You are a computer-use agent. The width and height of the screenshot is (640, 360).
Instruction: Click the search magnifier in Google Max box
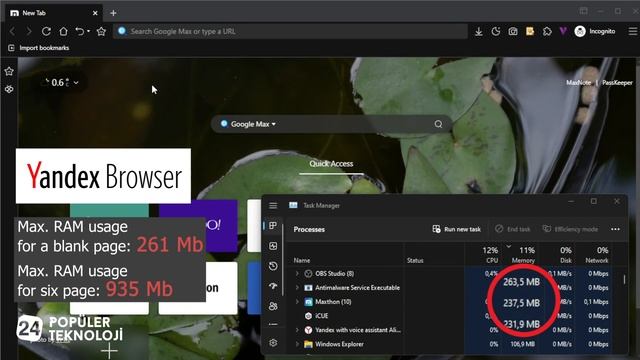[438, 124]
